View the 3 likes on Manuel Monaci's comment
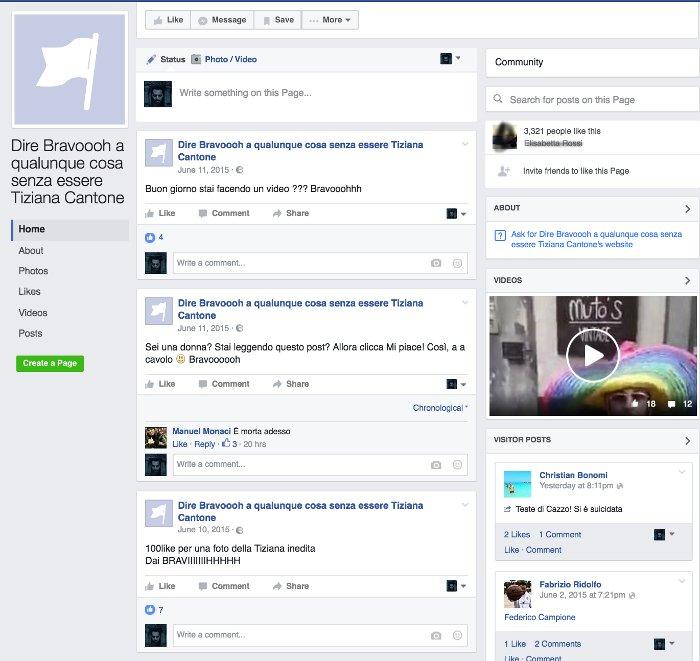Screen dimensions: 700x661 click(229, 444)
